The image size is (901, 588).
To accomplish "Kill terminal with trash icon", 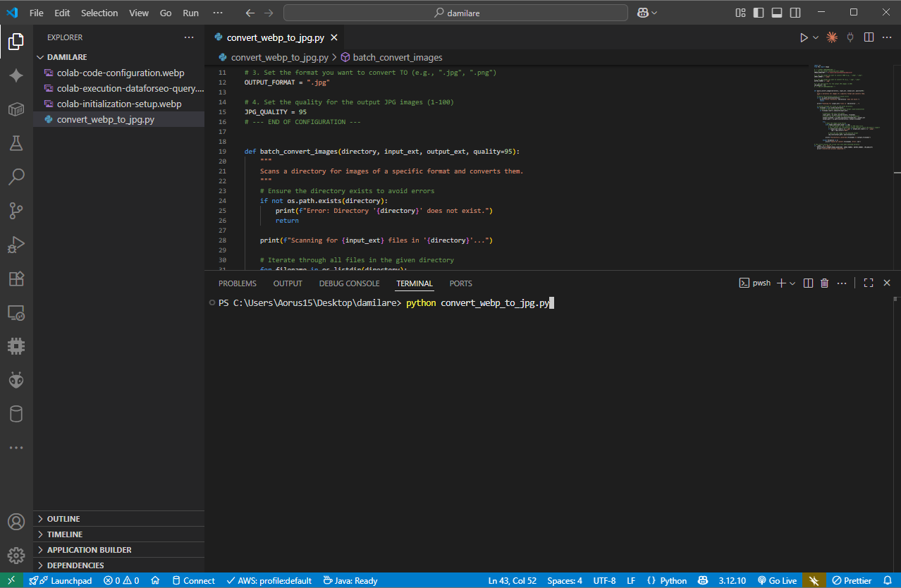I will [x=824, y=283].
